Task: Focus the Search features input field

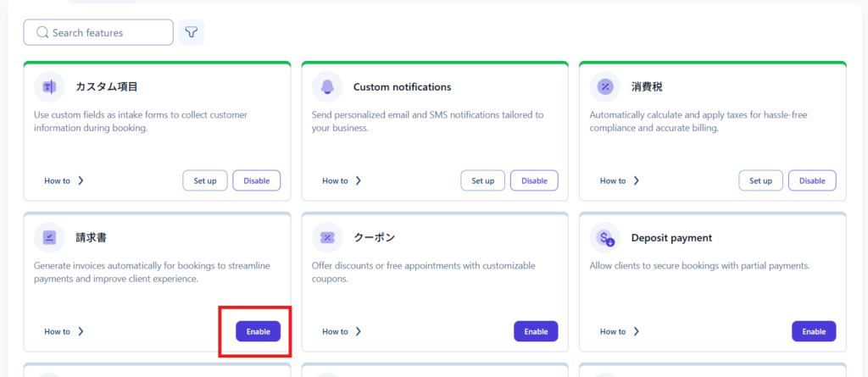Action: (106, 33)
